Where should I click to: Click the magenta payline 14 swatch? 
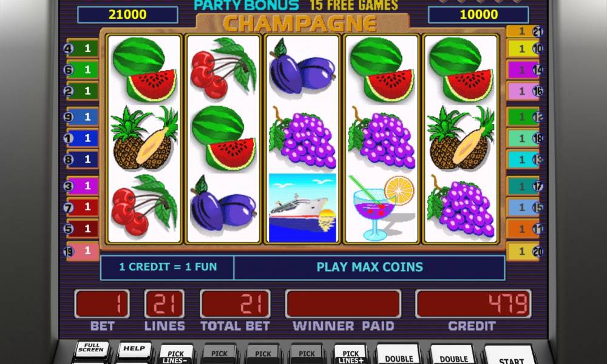point(524,70)
